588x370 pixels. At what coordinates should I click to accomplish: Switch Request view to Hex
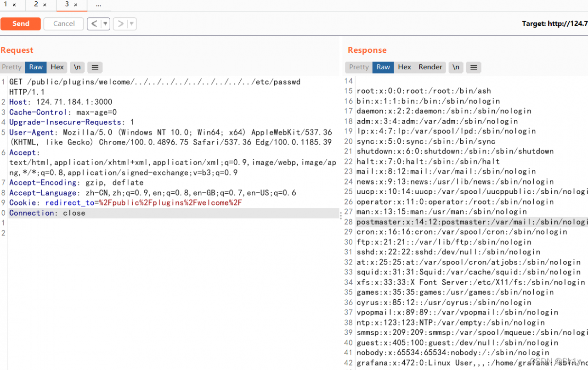[57, 67]
